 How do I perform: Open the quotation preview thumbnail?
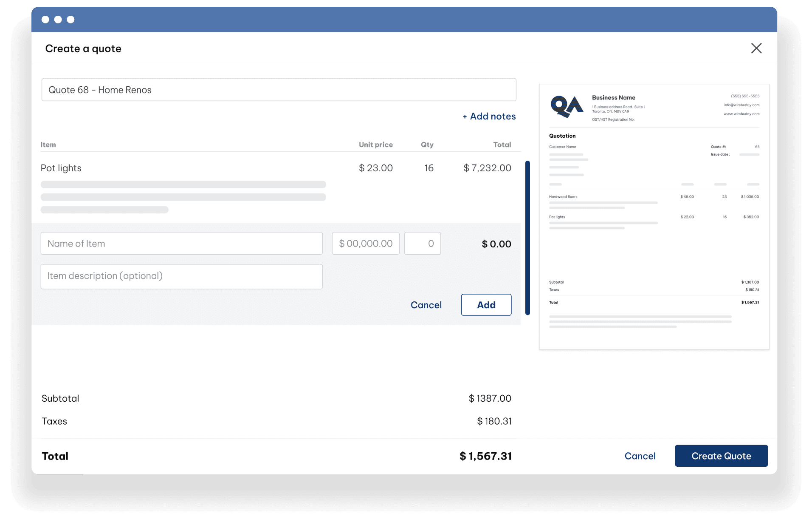(x=654, y=217)
